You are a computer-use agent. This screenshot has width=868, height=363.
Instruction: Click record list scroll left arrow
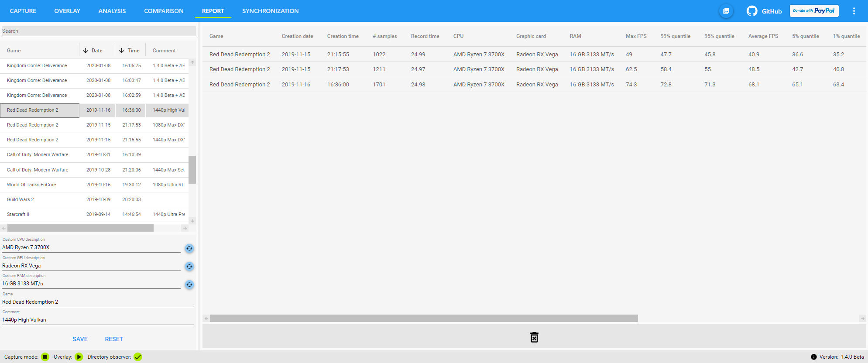click(x=4, y=228)
